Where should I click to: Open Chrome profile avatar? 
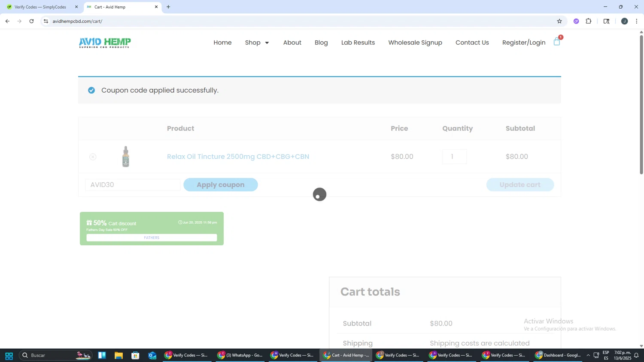pos(624,21)
